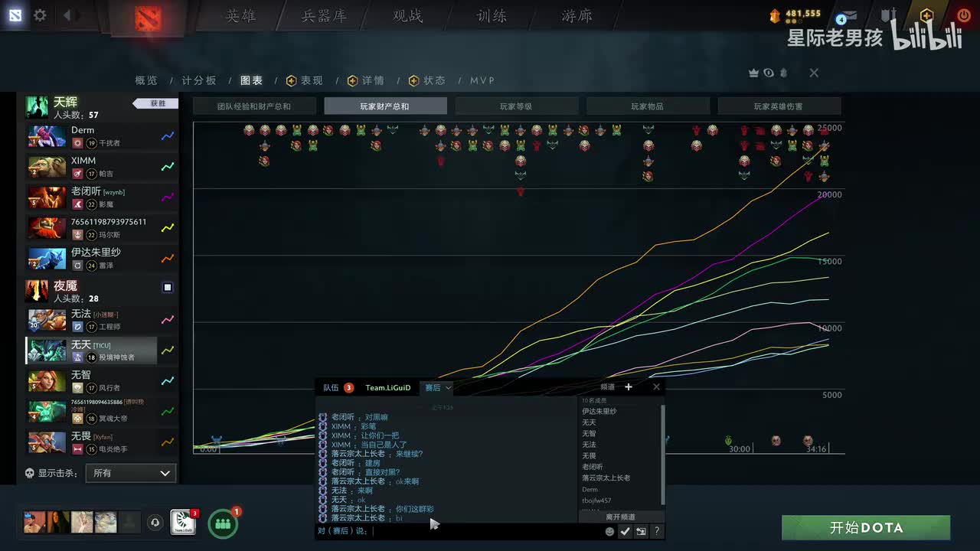Click the first friend avatar in bottom bar
This screenshot has height=551, width=980.
click(x=34, y=522)
